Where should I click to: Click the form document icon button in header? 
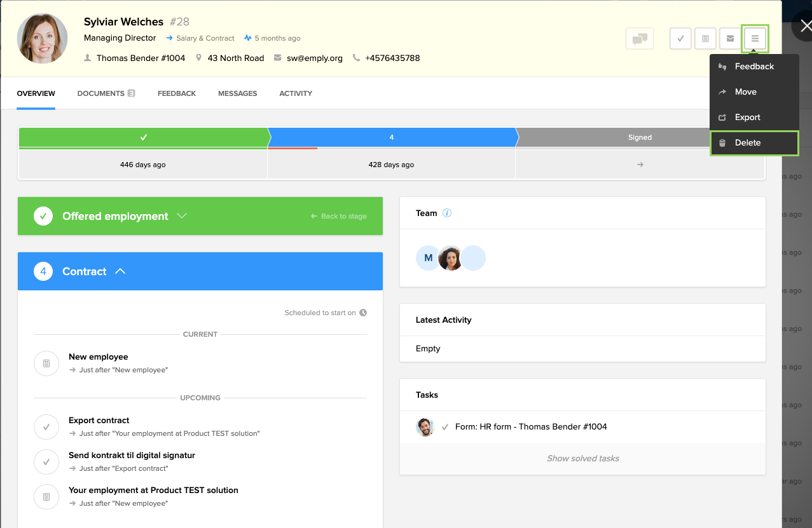(705, 39)
